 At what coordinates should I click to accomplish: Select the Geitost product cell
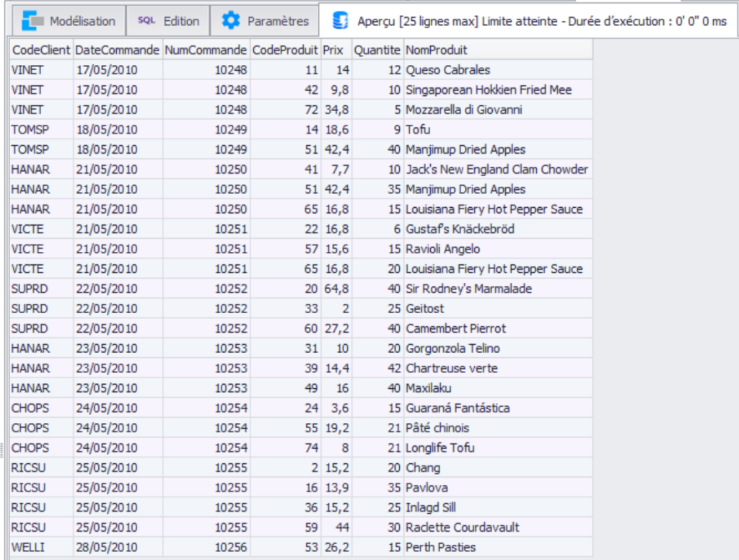coord(498,308)
